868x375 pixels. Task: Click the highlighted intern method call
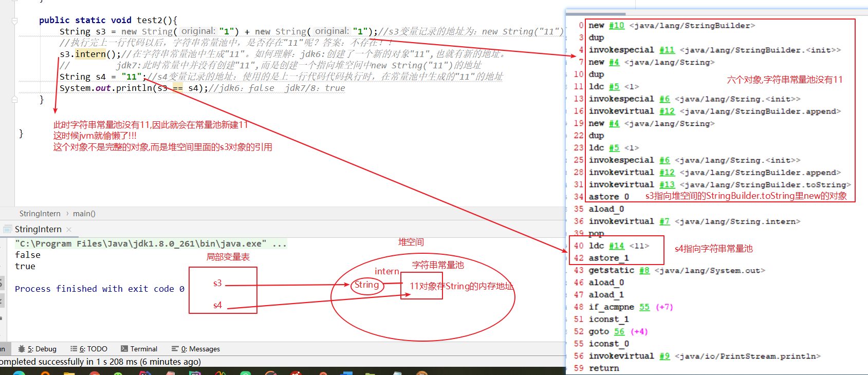point(90,54)
